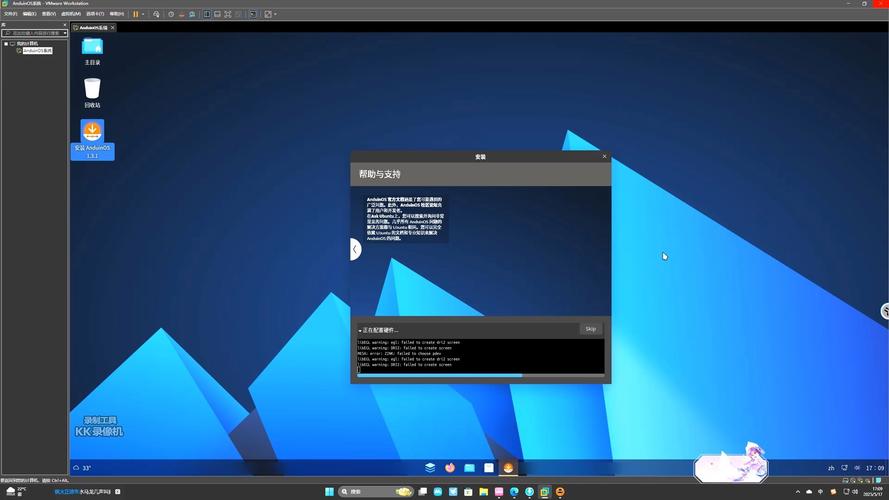
Task: Open the Windows weather widget
Action: pyautogui.click(x=16, y=491)
